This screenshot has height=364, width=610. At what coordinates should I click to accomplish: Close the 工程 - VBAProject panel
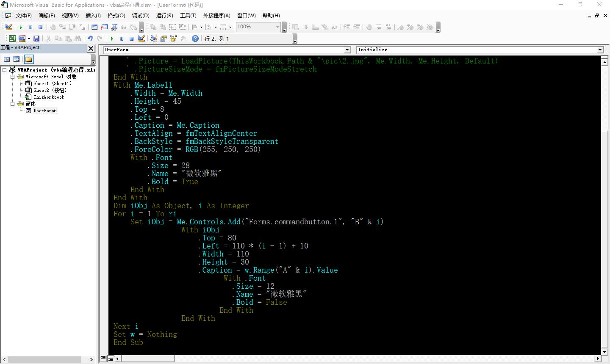tap(91, 48)
